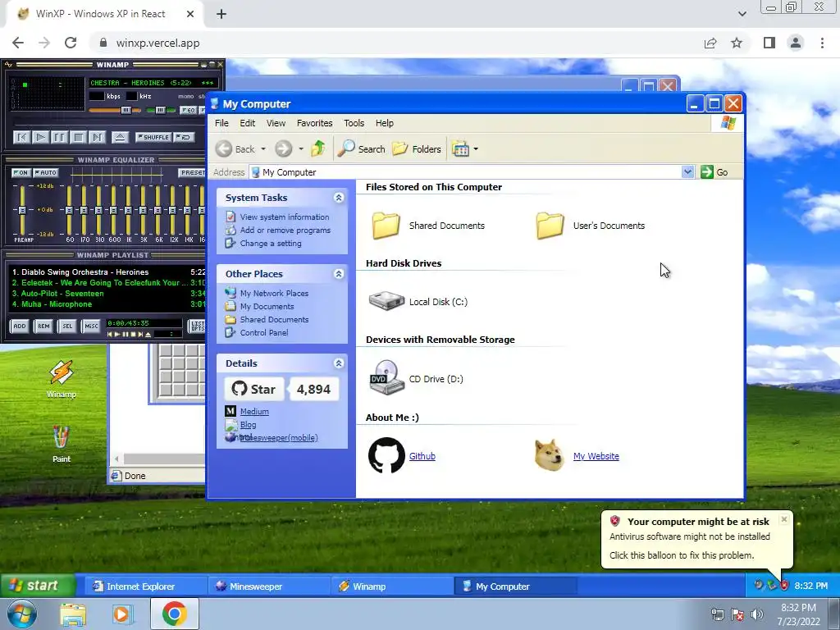Screen dimensions: 840x630
Task: Play the track in Winamp
Action: tap(40, 138)
